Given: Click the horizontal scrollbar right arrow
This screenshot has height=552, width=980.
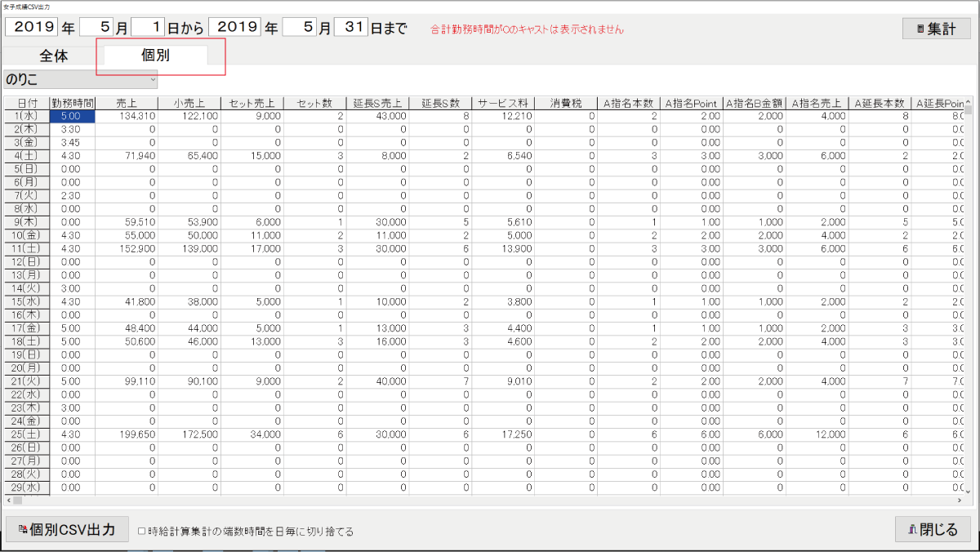Looking at the screenshot, I should tap(960, 500).
